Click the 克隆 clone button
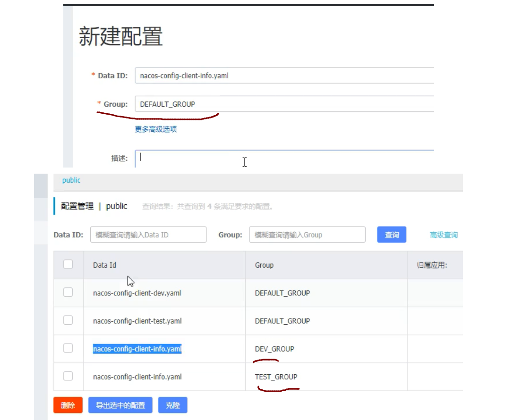The image size is (530, 420). click(173, 405)
